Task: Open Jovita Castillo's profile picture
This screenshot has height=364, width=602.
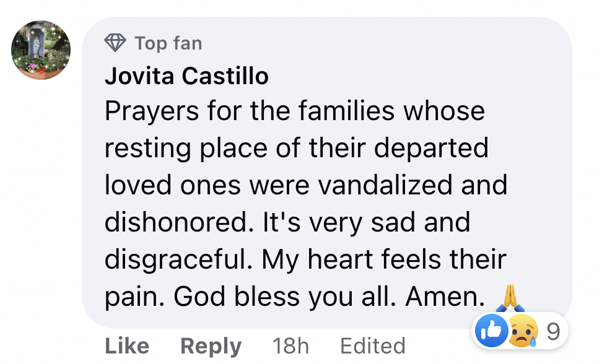Action: [x=41, y=50]
